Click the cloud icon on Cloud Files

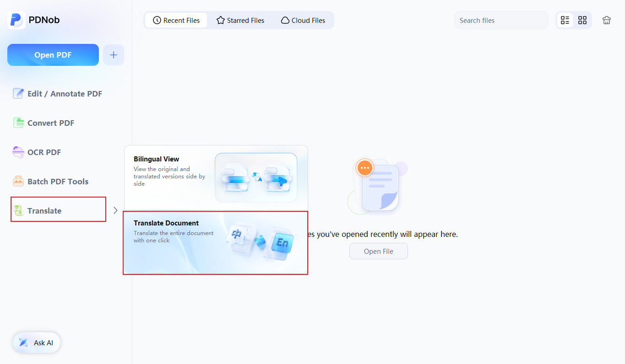tap(285, 21)
